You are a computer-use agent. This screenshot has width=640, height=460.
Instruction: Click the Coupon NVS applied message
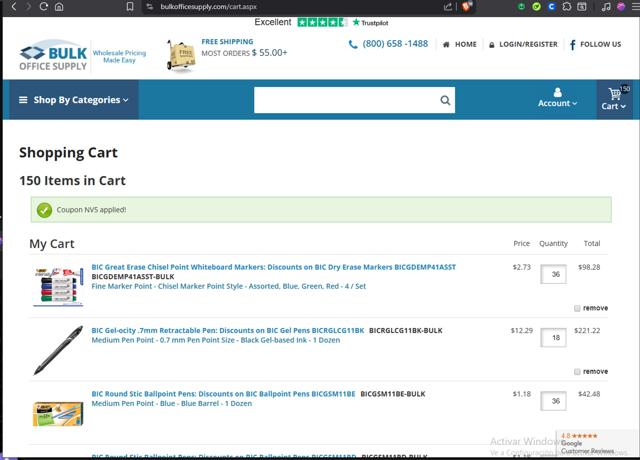(91, 210)
